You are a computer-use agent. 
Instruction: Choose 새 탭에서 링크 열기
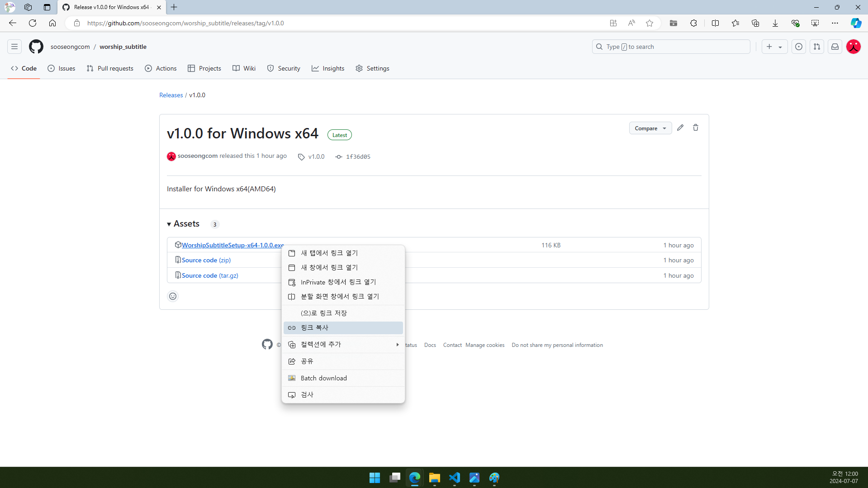pos(343,253)
